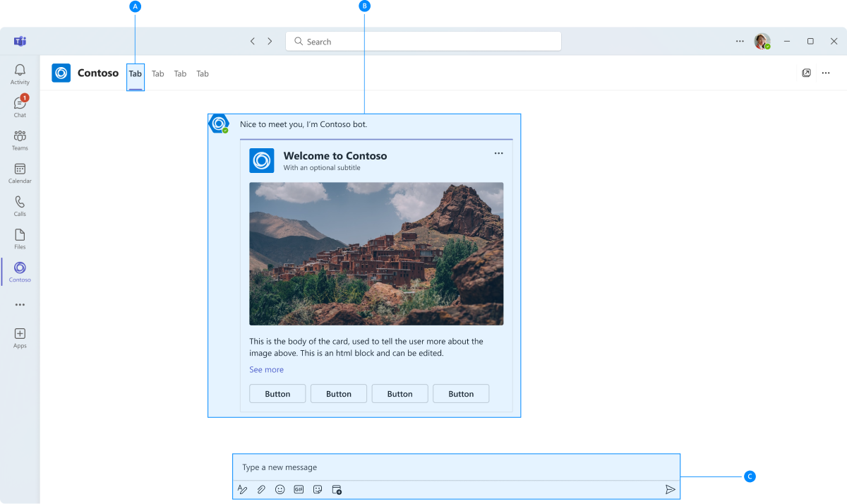This screenshot has height=504, width=847.
Task: Go back with the left arrow
Action: point(252,42)
